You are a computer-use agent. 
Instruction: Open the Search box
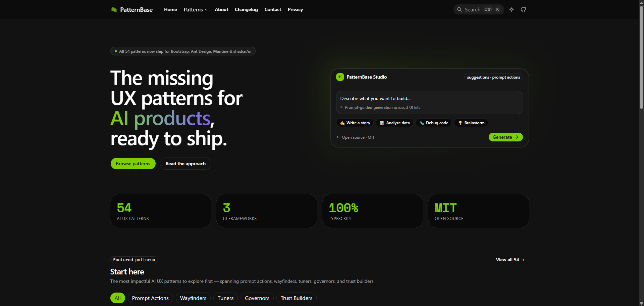pos(479,9)
